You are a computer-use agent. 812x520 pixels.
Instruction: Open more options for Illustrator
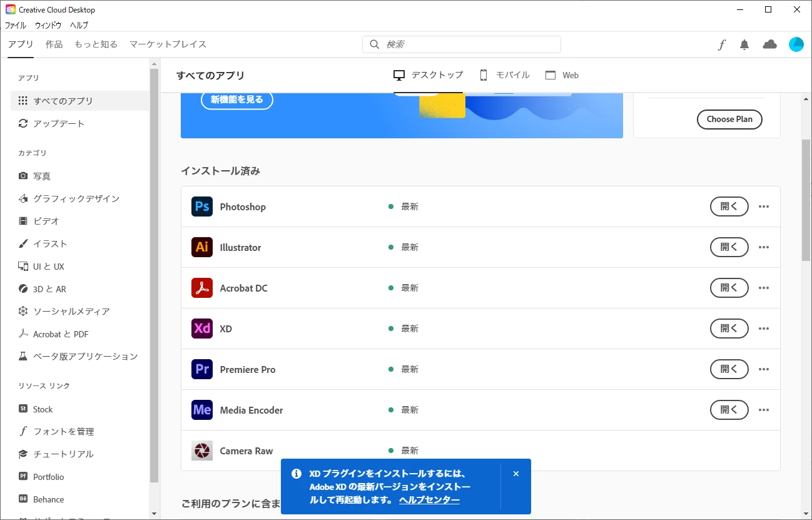pos(763,247)
